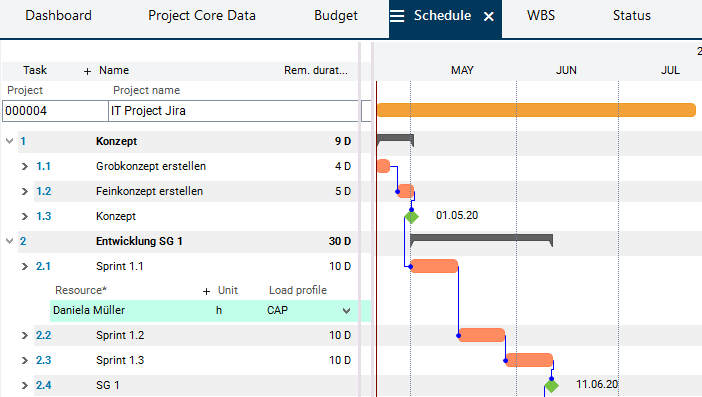Expand task 1.1 Grobkonzept erstellen
Image resolution: width=702 pixels, height=397 pixels.
coord(25,166)
